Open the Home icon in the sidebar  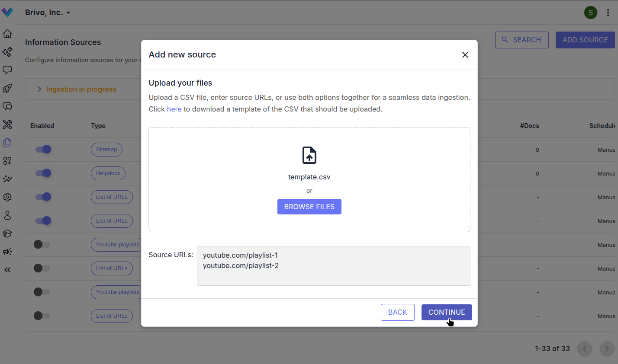pos(7,34)
